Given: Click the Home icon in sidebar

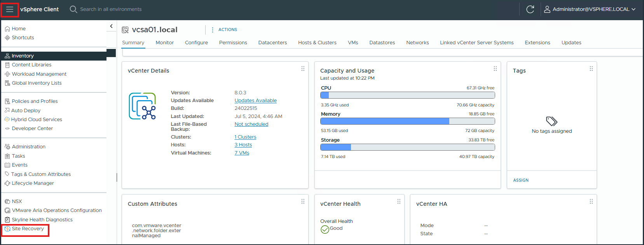Looking at the screenshot, I should tap(7, 29).
